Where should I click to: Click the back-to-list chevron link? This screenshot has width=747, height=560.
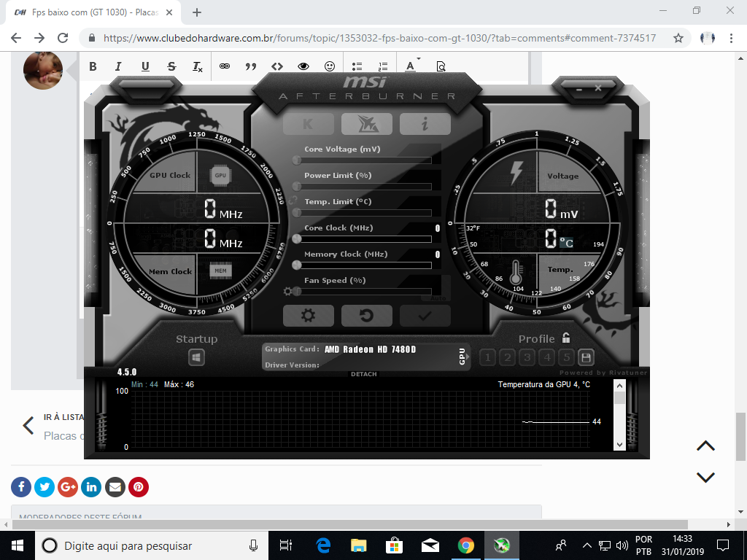click(x=28, y=425)
